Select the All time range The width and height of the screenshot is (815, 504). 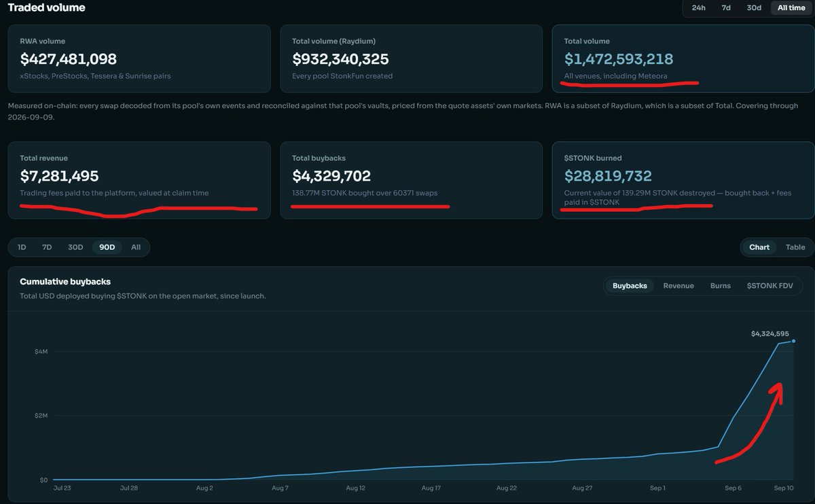coord(791,8)
